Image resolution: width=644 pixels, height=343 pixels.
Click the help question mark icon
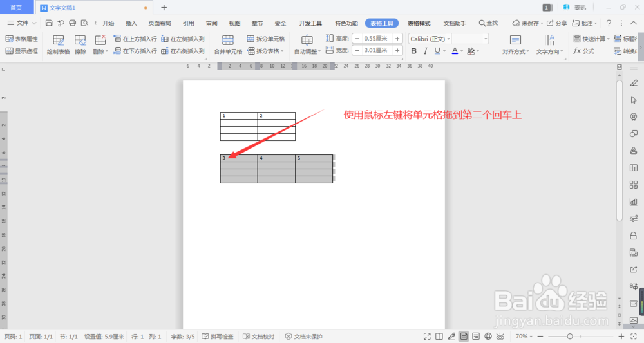point(609,23)
